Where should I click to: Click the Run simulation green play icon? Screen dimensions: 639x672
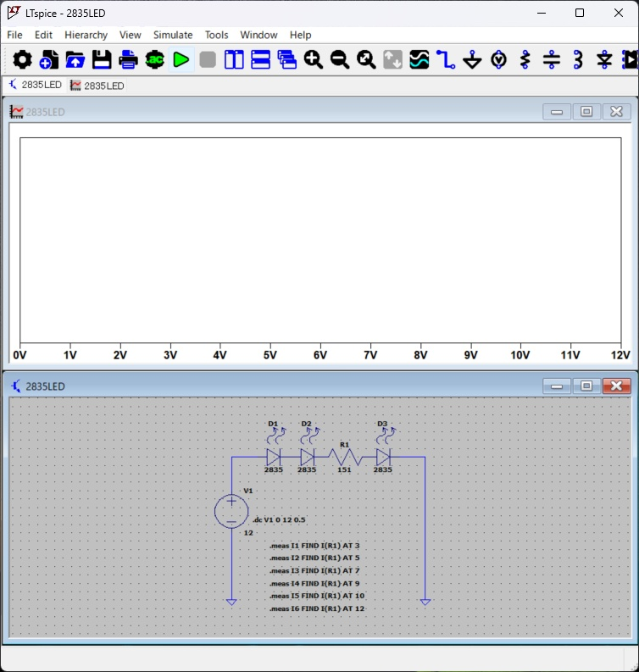point(181,59)
